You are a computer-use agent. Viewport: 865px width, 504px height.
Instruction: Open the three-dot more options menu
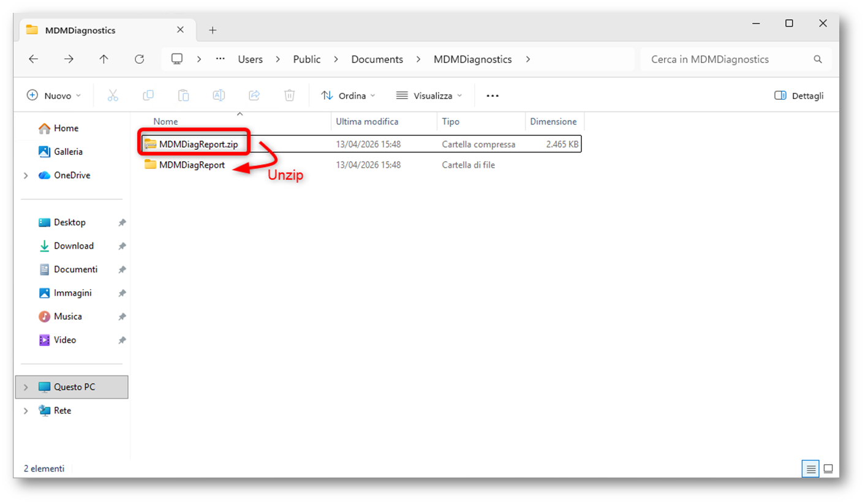click(493, 96)
